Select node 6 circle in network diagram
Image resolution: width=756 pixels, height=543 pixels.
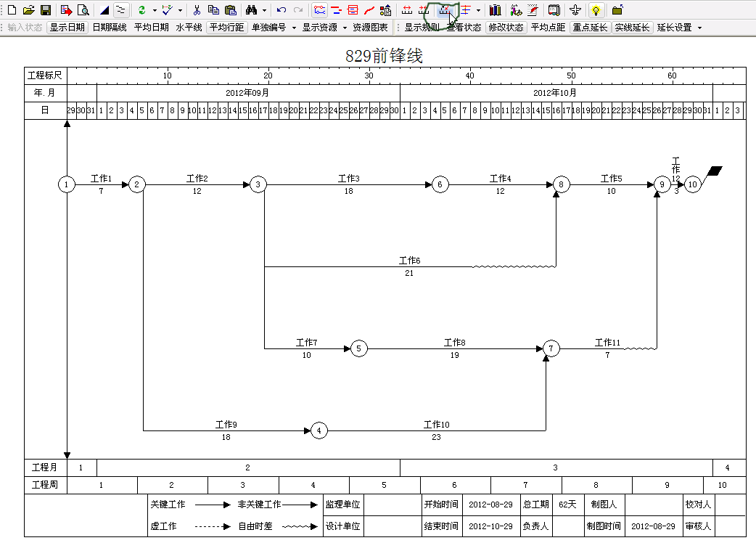pos(440,184)
